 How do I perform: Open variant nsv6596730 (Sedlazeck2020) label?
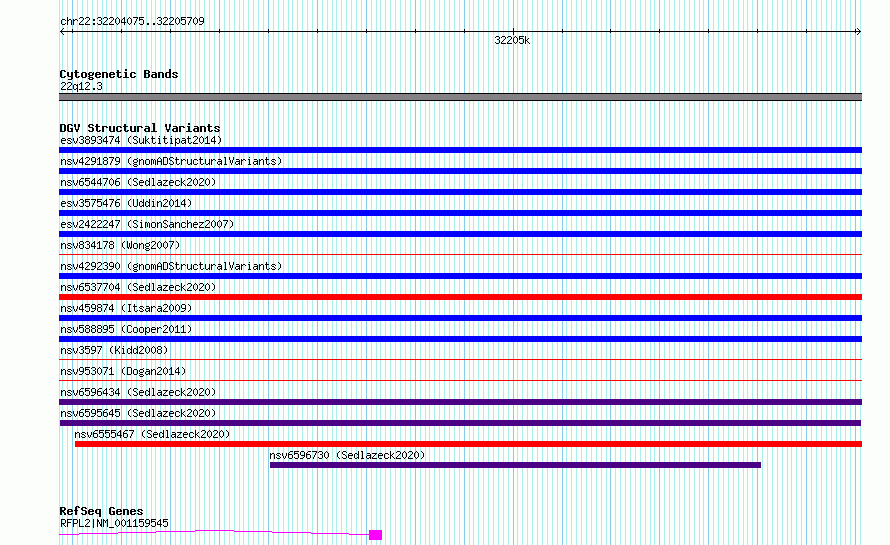pos(347,455)
